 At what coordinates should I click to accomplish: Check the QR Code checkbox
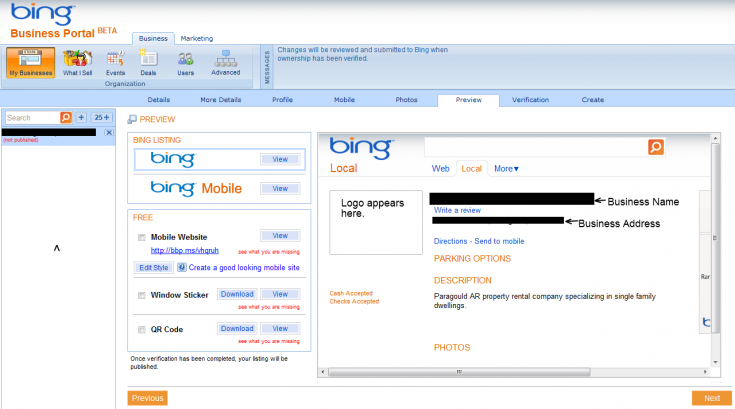(141, 329)
